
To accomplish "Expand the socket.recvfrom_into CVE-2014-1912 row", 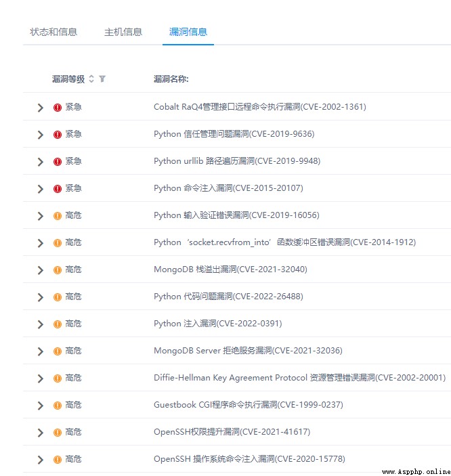I will pos(41,243).
